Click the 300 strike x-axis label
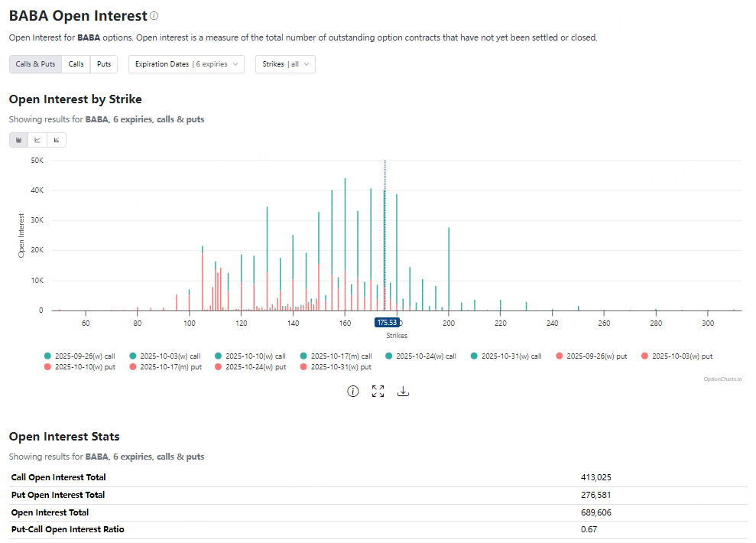756x543 pixels. [708, 323]
